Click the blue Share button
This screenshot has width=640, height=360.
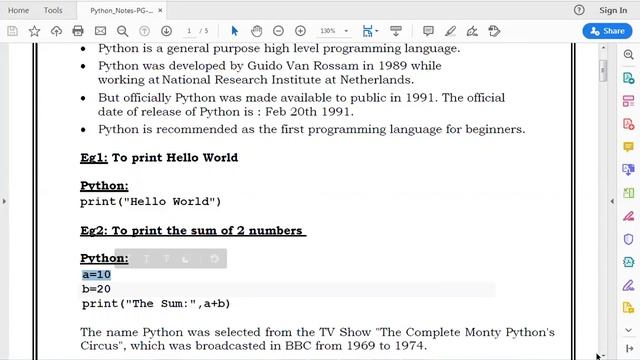point(607,31)
